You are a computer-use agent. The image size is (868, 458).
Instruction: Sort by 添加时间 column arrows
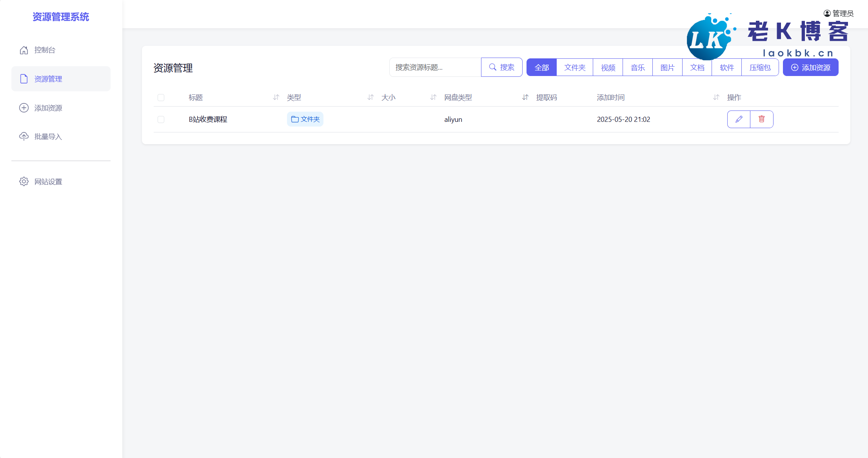pos(716,97)
